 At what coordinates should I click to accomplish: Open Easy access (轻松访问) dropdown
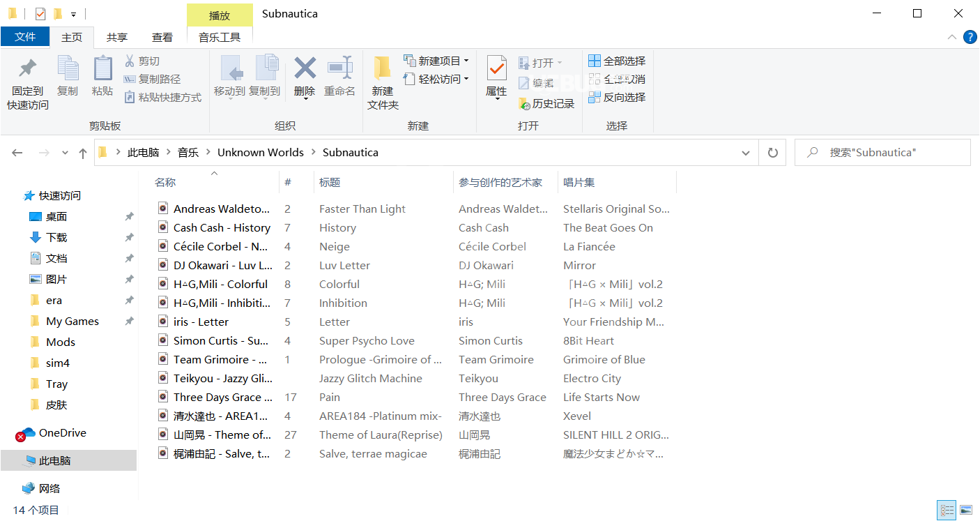(x=436, y=80)
